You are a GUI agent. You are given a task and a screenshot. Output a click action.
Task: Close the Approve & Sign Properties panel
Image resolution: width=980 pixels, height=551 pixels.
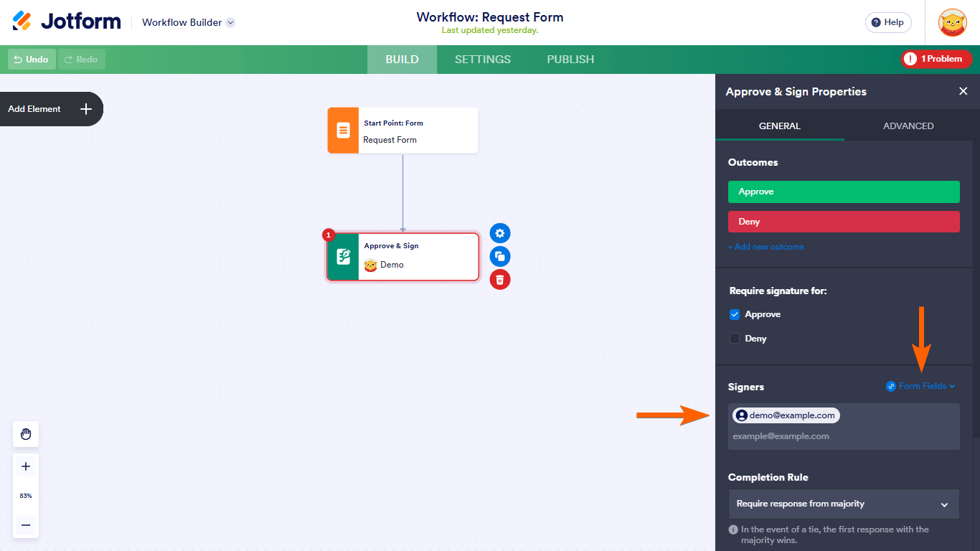(x=963, y=91)
